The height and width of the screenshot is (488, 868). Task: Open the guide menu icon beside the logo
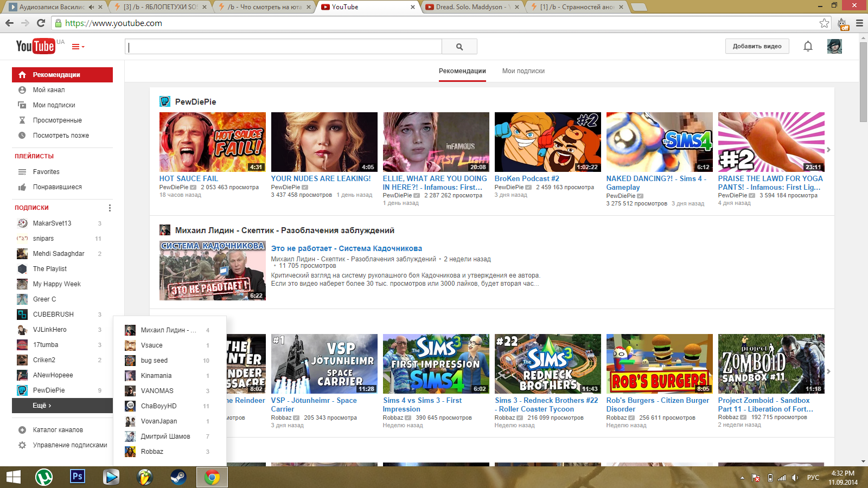(x=78, y=47)
